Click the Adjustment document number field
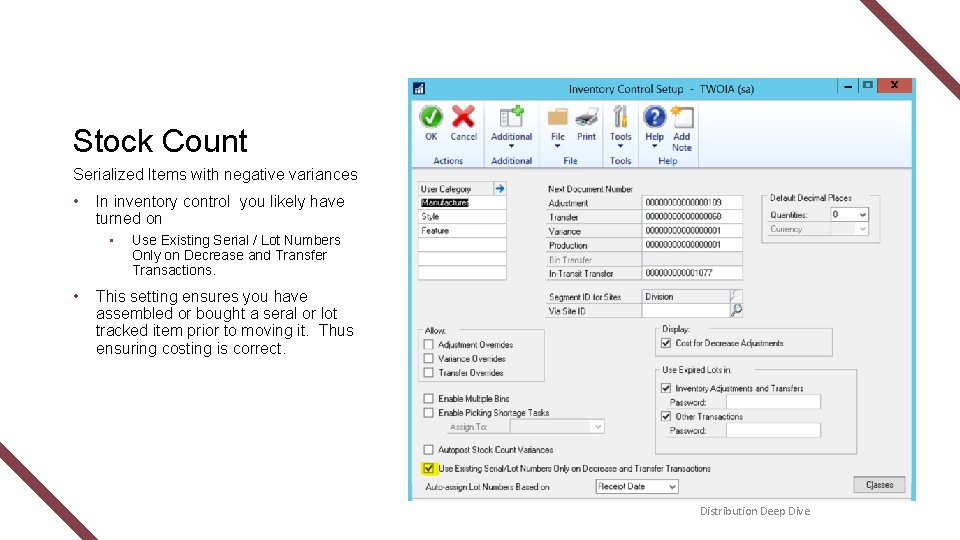The width and height of the screenshot is (960, 540). pyautogui.click(x=692, y=203)
